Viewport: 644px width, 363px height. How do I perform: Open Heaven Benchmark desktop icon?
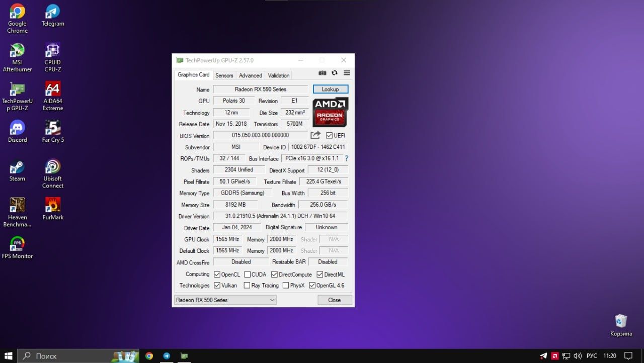(x=17, y=212)
